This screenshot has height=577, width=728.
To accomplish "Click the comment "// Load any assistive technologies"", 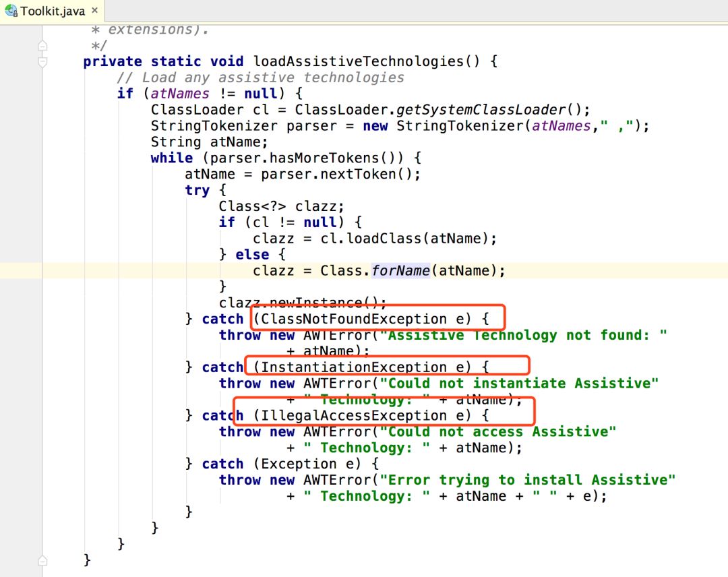I will tap(260, 78).
